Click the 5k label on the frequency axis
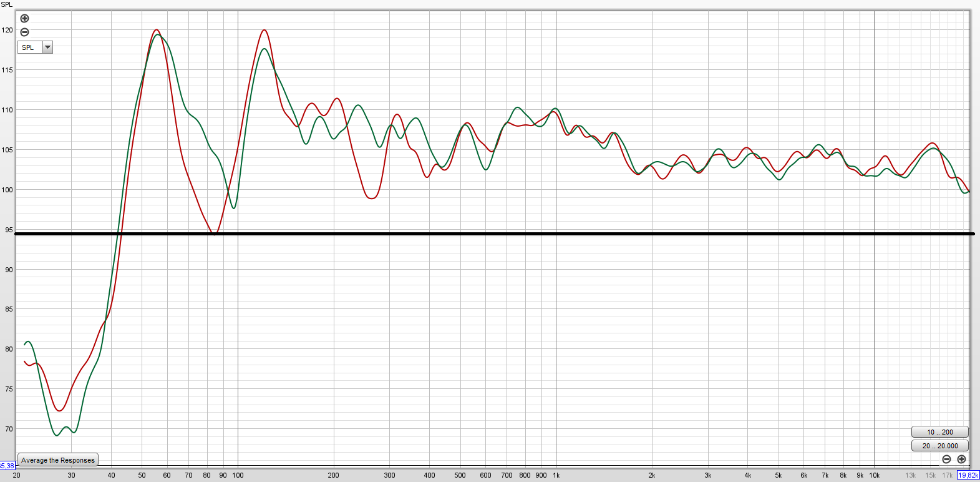The height and width of the screenshot is (482, 980). (x=778, y=475)
